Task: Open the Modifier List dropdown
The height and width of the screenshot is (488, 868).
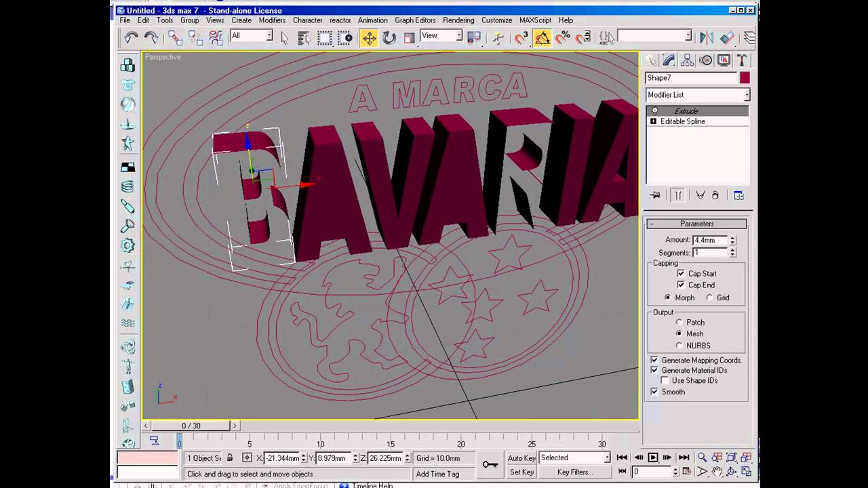Action: (x=698, y=95)
